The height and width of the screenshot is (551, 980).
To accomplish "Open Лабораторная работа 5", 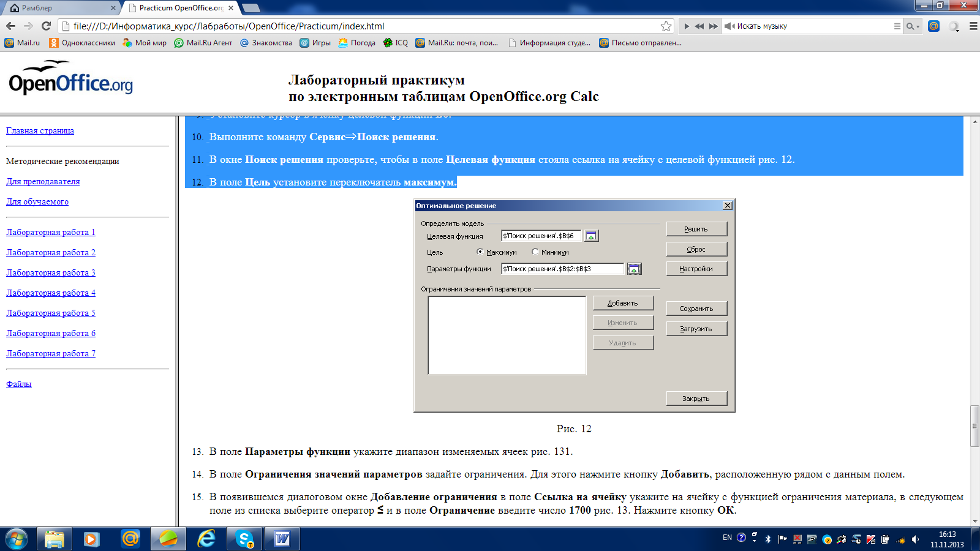I will [51, 313].
